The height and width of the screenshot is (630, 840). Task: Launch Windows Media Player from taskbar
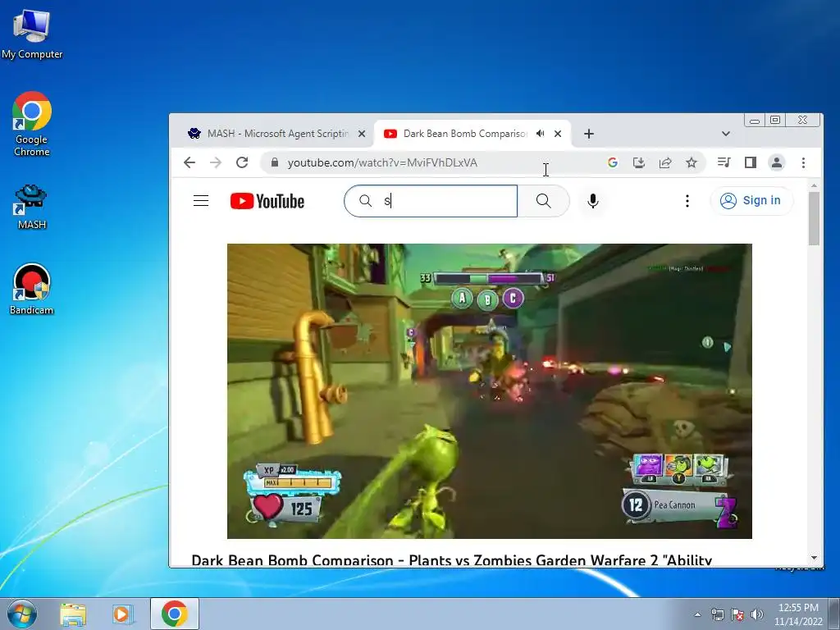point(123,614)
